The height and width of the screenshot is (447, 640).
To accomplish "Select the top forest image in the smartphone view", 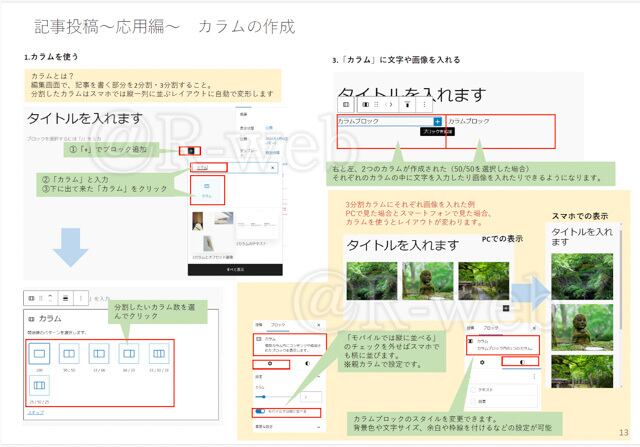I will click(x=582, y=276).
